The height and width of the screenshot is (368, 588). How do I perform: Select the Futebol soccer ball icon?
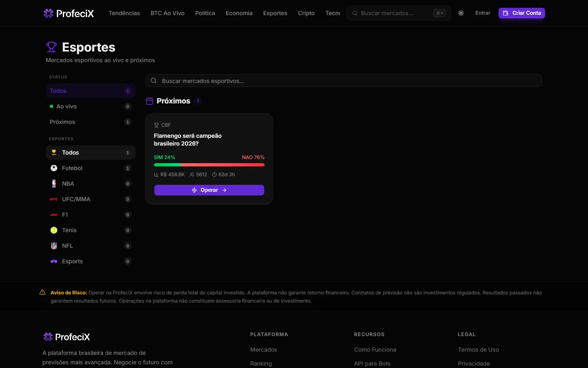[x=54, y=168]
